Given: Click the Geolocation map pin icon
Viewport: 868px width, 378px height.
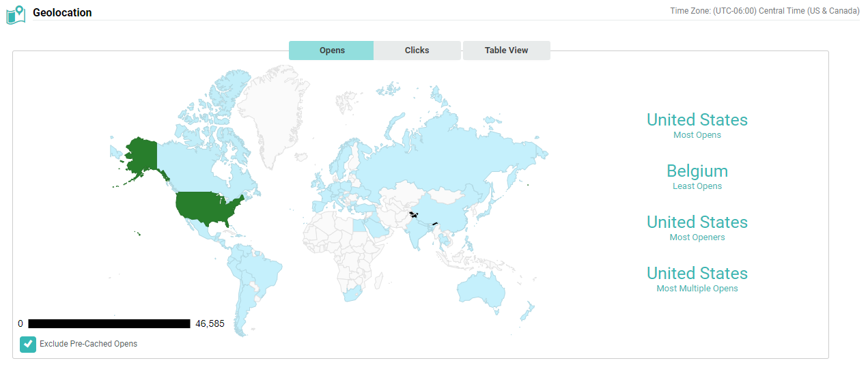Looking at the screenshot, I should [15, 13].
